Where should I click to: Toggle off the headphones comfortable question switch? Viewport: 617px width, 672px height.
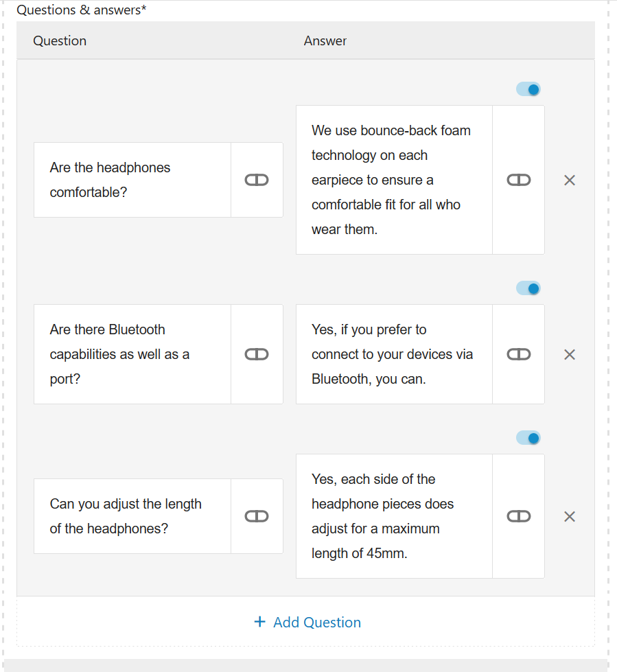point(528,89)
